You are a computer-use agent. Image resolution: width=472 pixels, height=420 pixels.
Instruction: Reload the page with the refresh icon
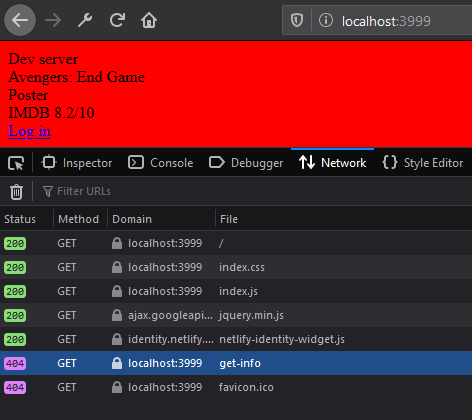click(117, 20)
